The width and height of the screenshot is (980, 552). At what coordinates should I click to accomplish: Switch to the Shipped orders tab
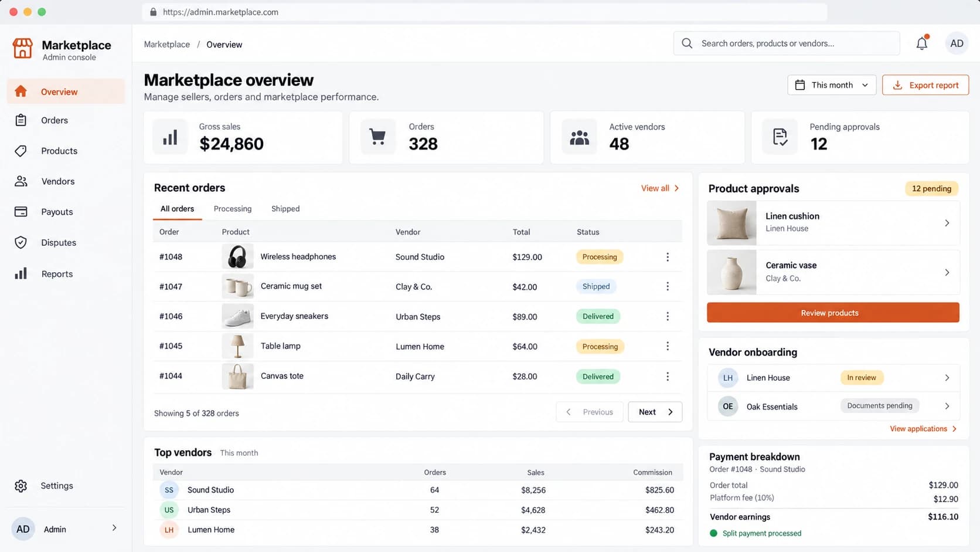coord(285,209)
